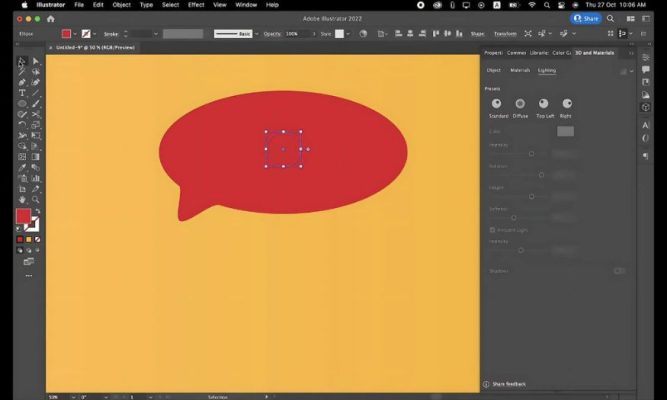Apply the Right lighting preset
The width and height of the screenshot is (667, 400).
pos(567,104)
